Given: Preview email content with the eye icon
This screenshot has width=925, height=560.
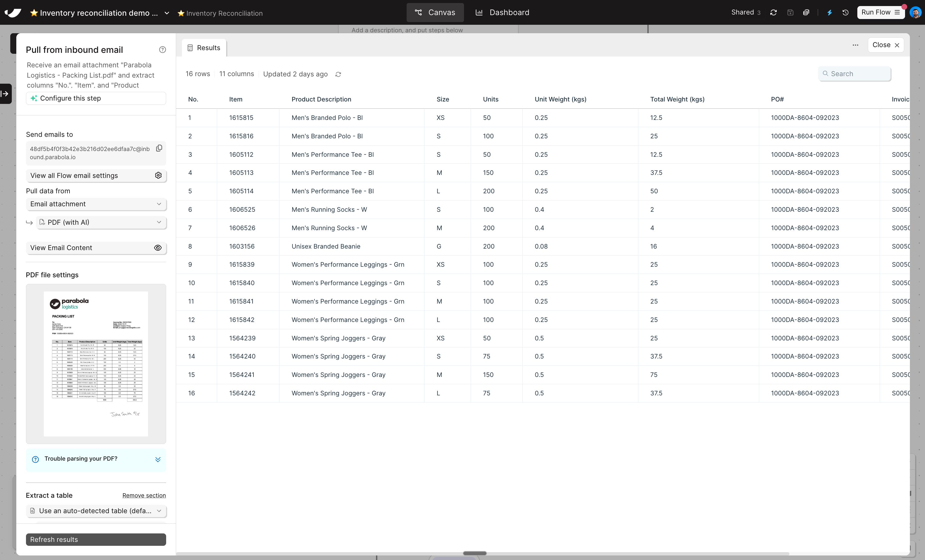Looking at the screenshot, I should (x=158, y=248).
